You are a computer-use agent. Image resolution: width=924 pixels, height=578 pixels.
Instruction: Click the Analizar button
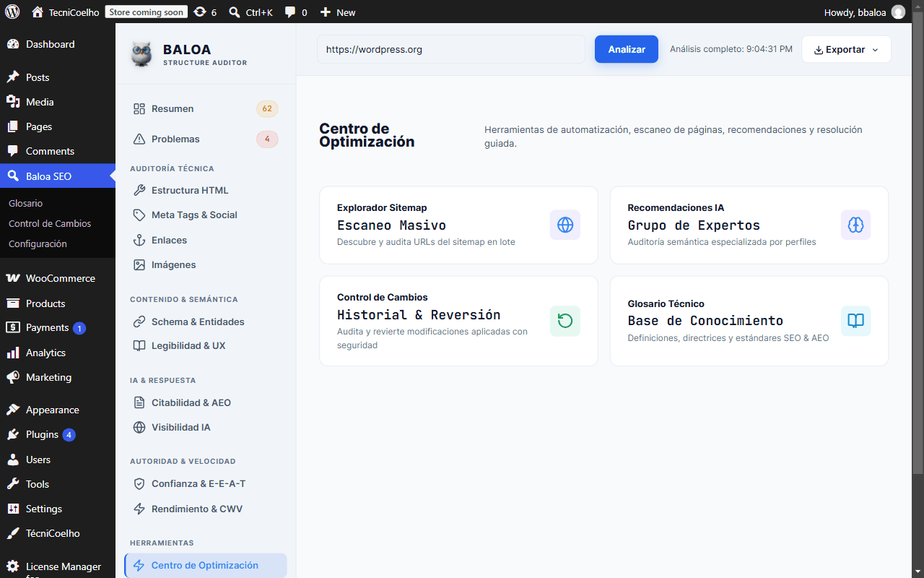(x=627, y=49)
